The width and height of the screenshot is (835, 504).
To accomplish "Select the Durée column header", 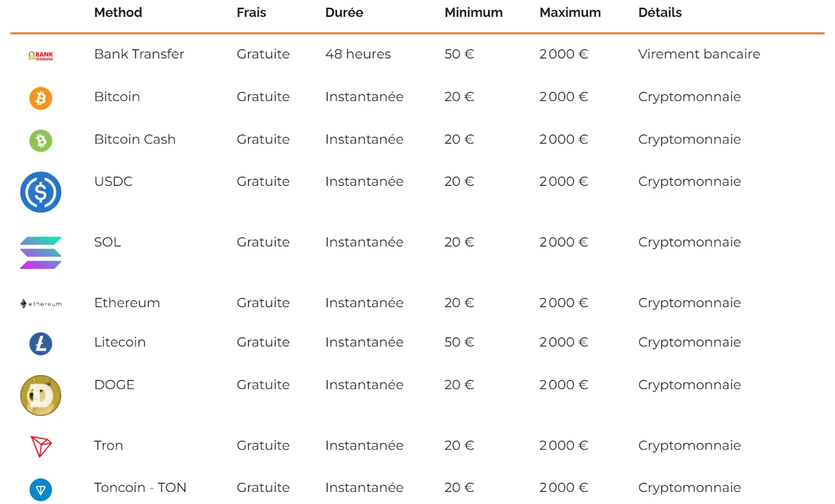I will [x=344, y=12].
